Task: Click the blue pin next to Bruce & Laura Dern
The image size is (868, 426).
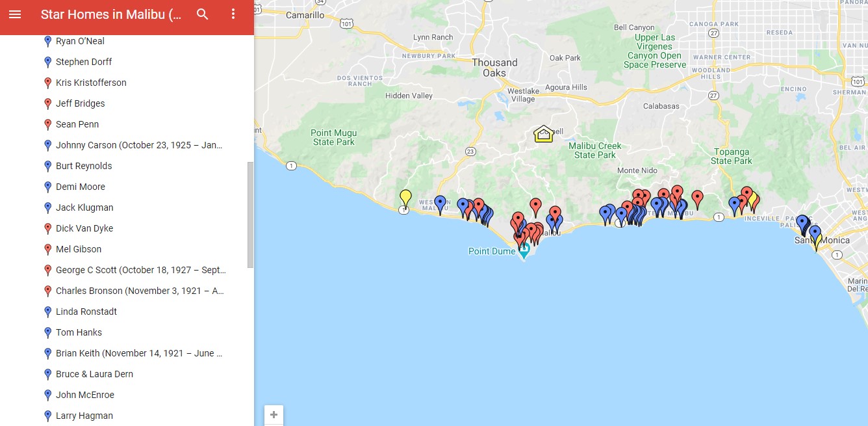Action: [x=47, y=374]
